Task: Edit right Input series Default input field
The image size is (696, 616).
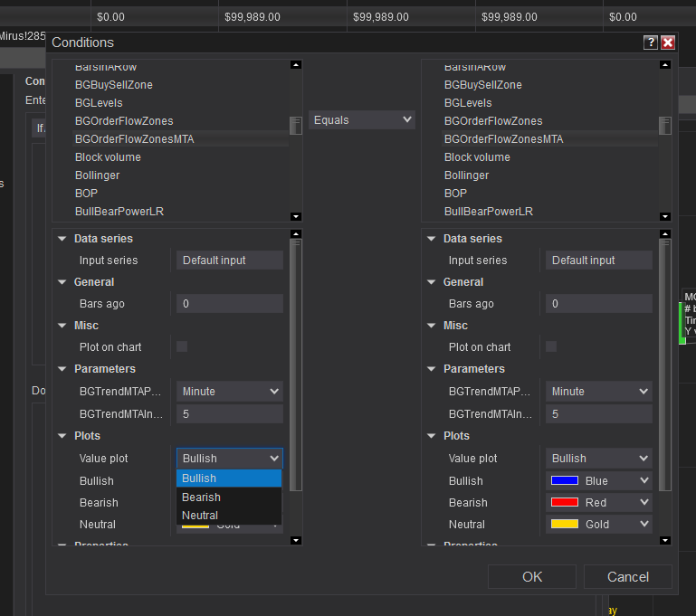Action: coord(599,261)
